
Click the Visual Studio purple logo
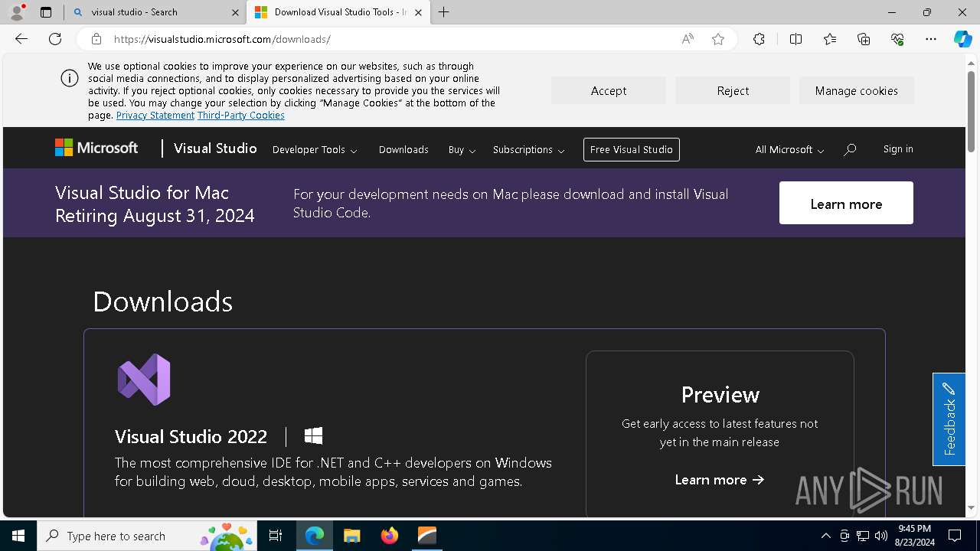coord(144,380)
